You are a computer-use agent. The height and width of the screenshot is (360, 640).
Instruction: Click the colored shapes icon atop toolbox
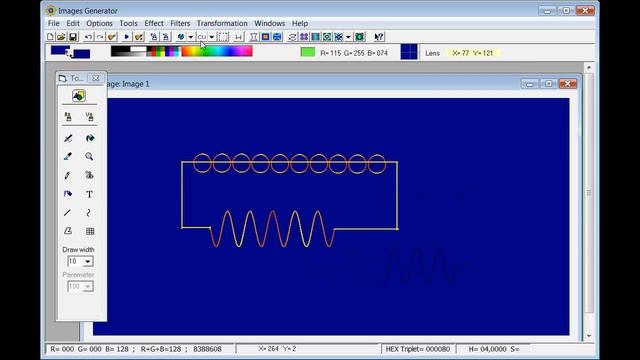[79, 96]
